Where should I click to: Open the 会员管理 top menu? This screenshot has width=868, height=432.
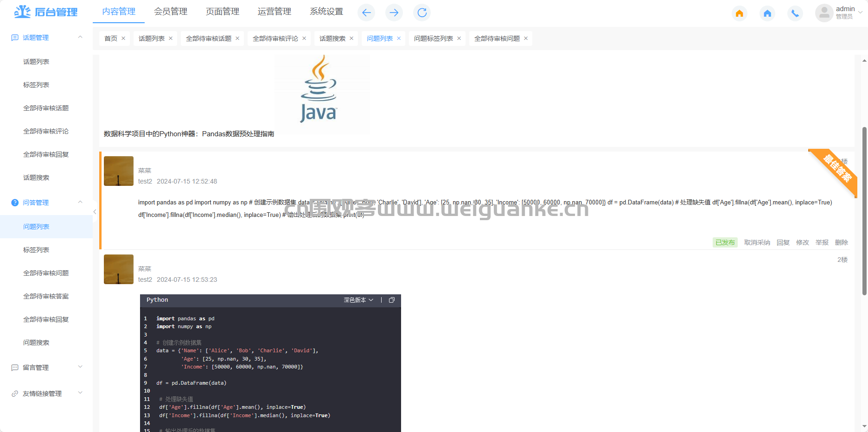point(171,12)
